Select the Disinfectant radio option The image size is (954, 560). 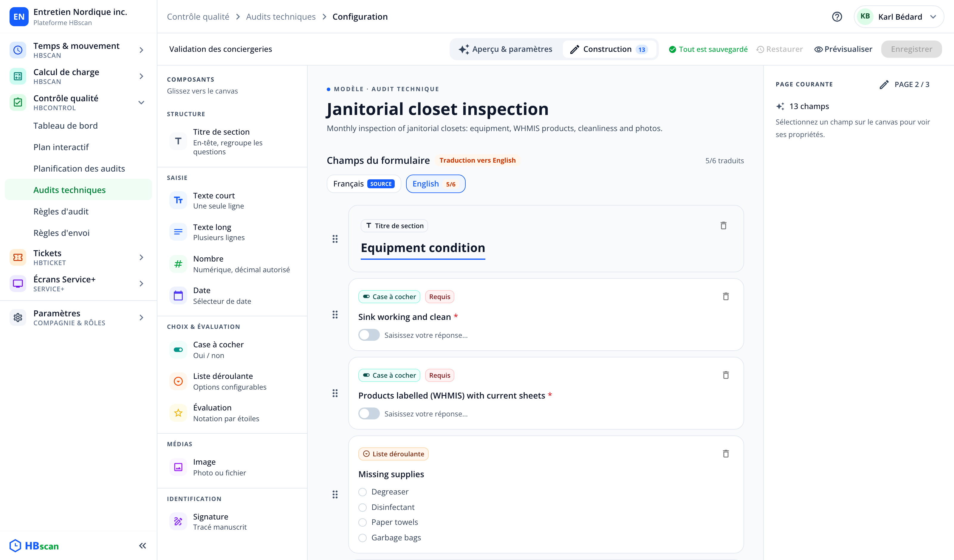pos(362,507)
